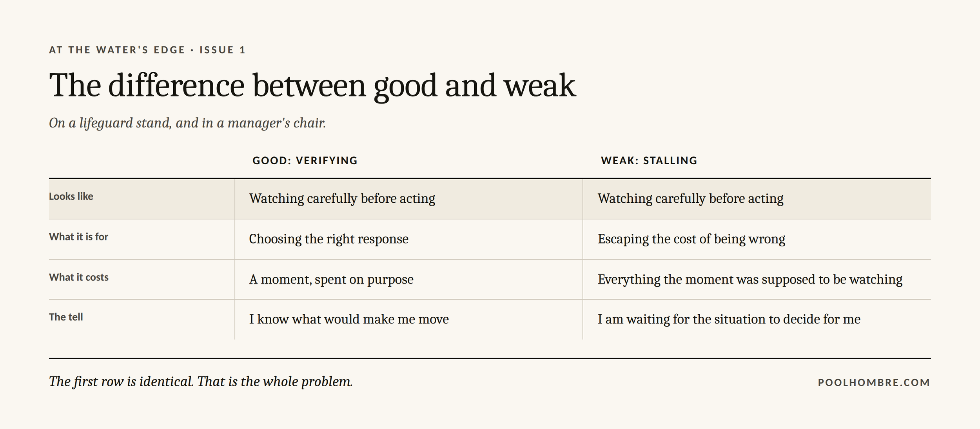Click 'Watching carefully before acting' in Weak column
980x429 pixels.
pyautogui.click(x=691, y=199)
